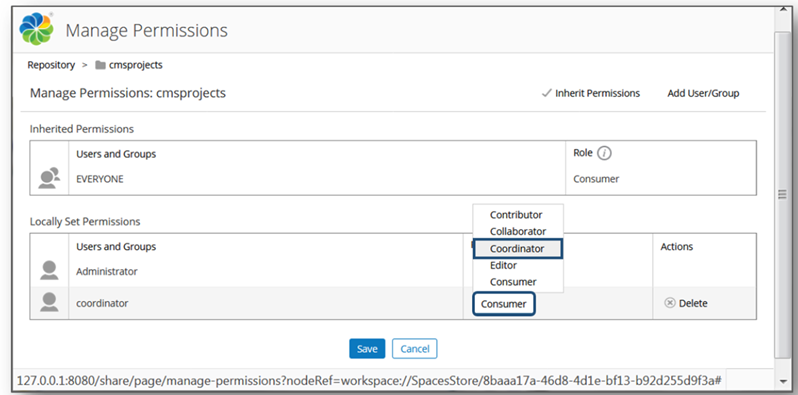Click the Save button
This screenshot has width=798, height=395.
point(367,349)
